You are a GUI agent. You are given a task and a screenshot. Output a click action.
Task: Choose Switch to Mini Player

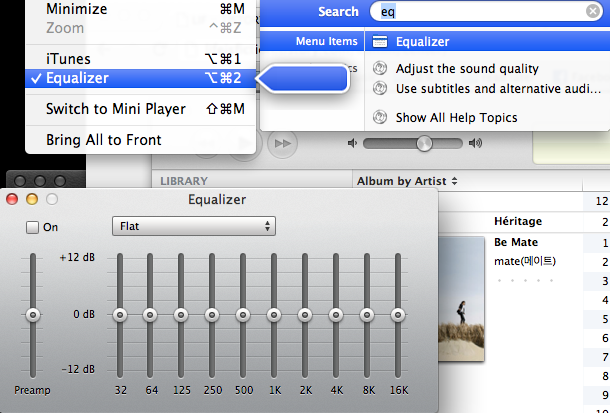(x=140, y=109)
